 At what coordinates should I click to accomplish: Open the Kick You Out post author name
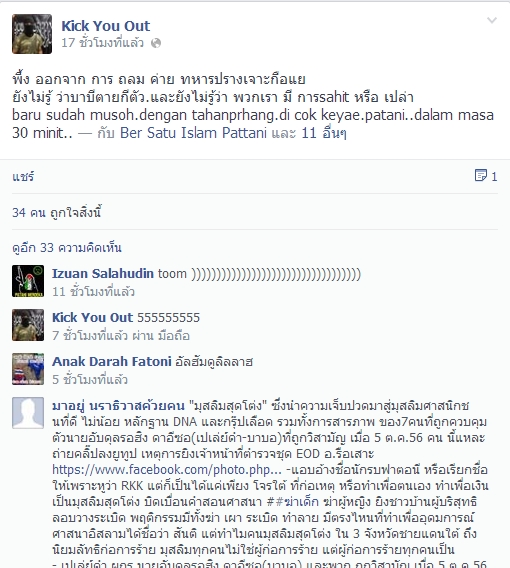tap(105, 26)
